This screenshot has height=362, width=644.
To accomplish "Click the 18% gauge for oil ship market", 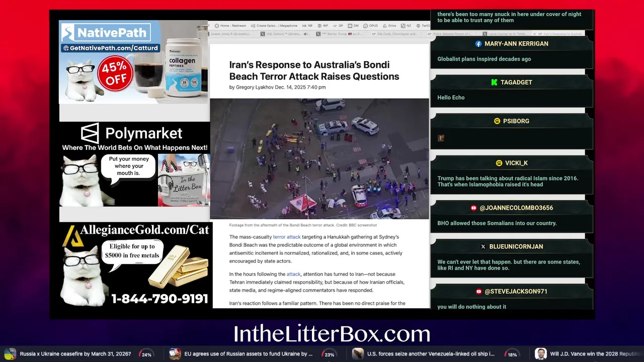I will pyautogui.click(x=512, y=354).
